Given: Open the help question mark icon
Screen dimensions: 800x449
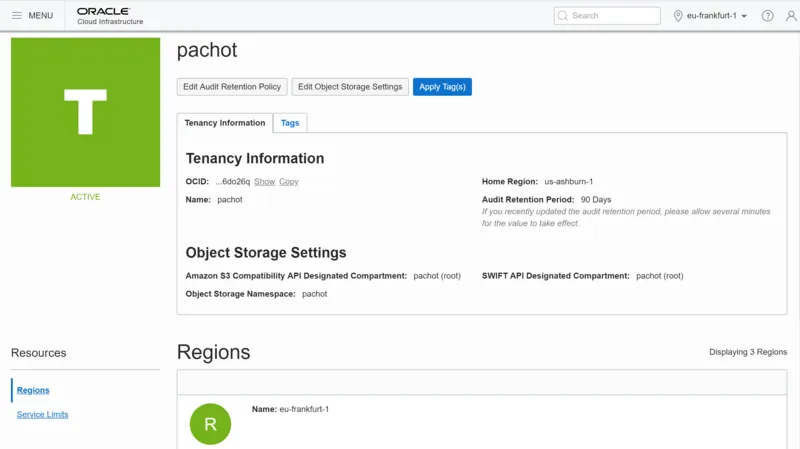Looking at the screenshot, I should pos(767,16).
